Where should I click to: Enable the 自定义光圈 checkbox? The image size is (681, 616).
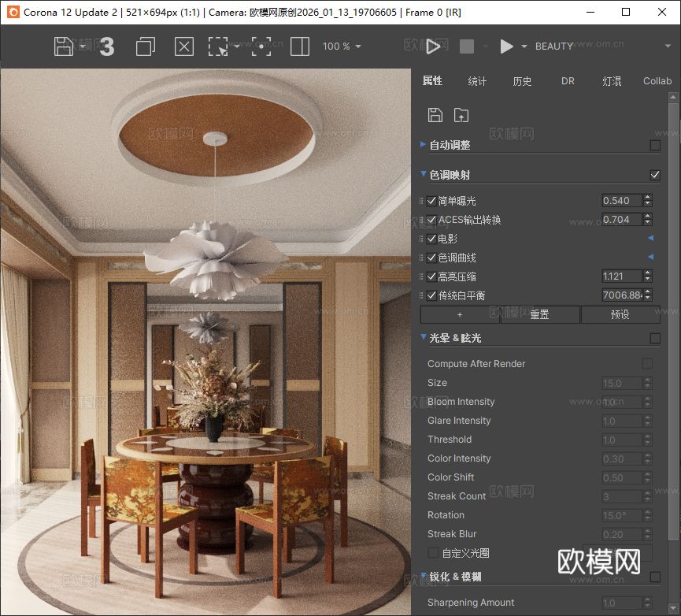pyautogui.click(x=432, y=553)
